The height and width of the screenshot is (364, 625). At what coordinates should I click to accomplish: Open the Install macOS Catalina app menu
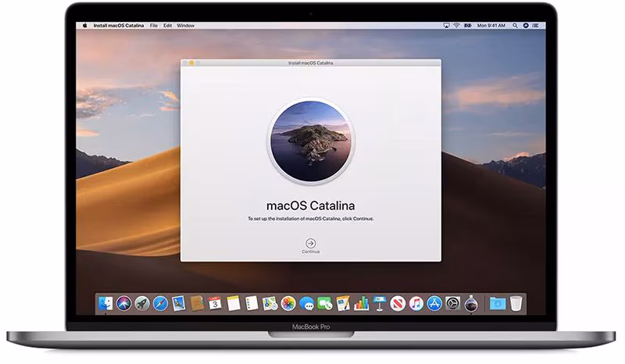pyautogui.click(x=119, y=26)
